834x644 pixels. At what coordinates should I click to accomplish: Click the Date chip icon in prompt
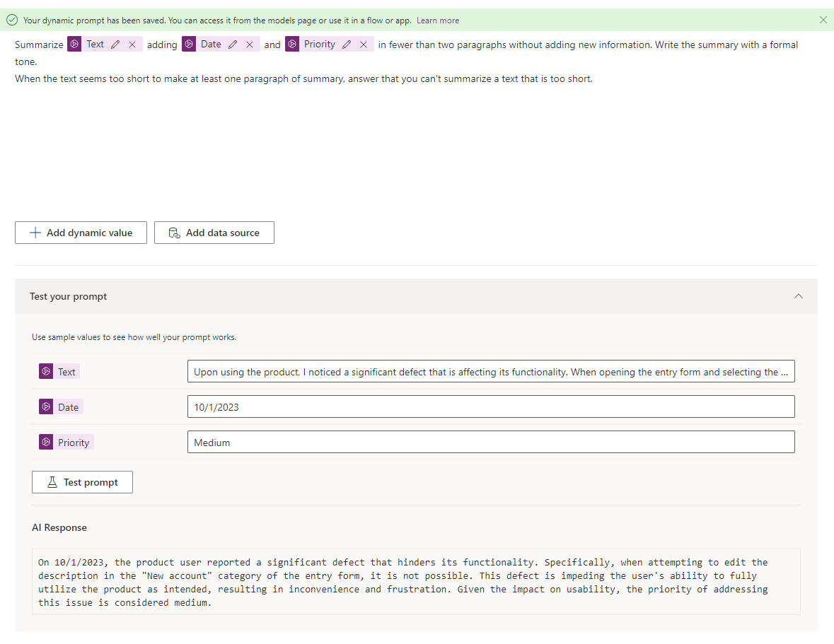189,44
